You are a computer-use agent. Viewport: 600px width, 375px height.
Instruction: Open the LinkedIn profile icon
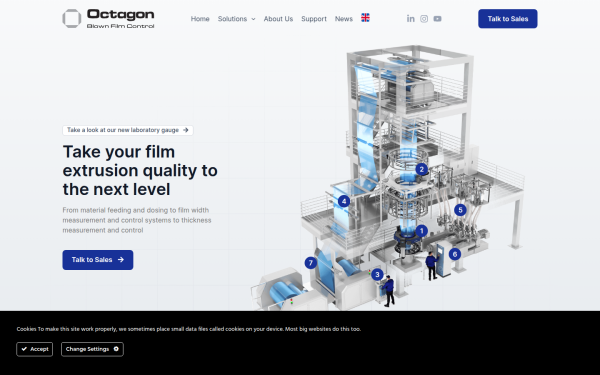point(411,19)
